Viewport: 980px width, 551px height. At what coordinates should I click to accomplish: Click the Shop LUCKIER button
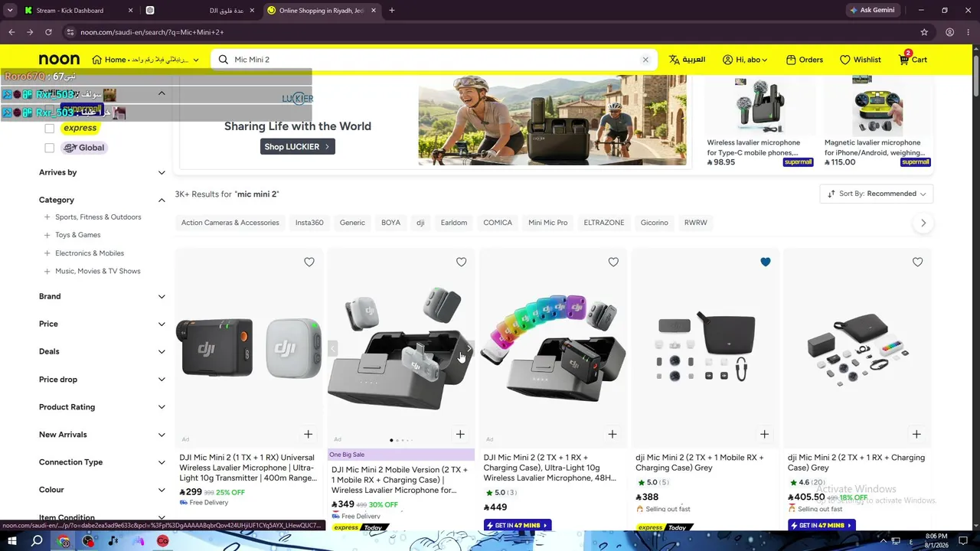pyautogui.click(x=297, y=147)
